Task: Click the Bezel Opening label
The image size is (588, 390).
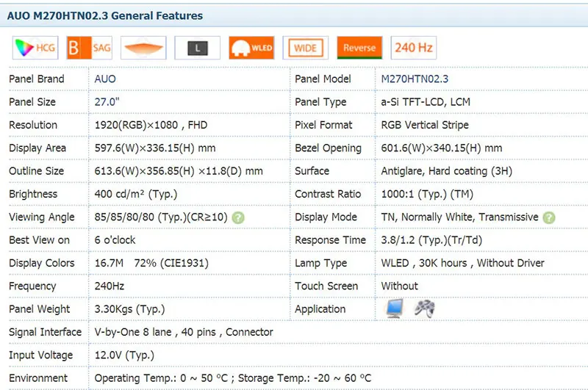Action: point(328,148)
